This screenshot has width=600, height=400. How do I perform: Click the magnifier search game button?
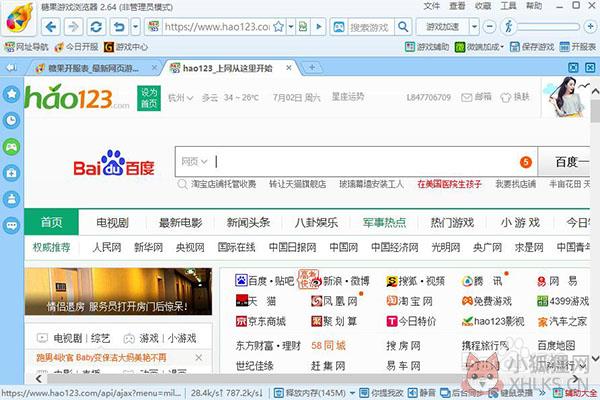[403, 27]
